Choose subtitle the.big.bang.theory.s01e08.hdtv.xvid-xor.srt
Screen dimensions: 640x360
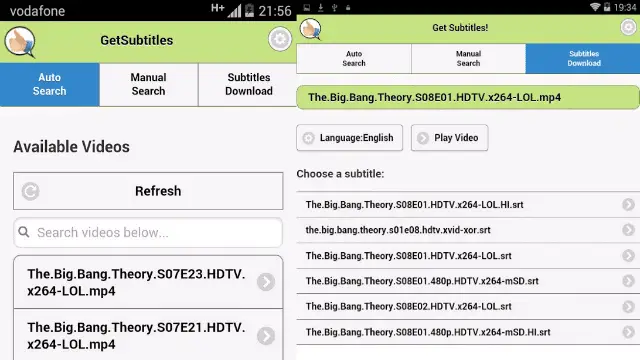pyautogui.click(x=468, y=230)
